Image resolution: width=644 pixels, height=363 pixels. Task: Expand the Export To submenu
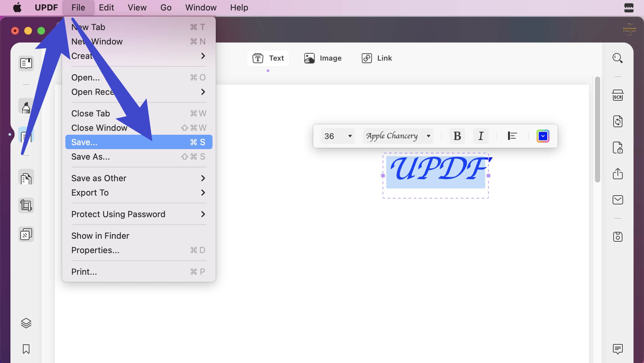139,193
